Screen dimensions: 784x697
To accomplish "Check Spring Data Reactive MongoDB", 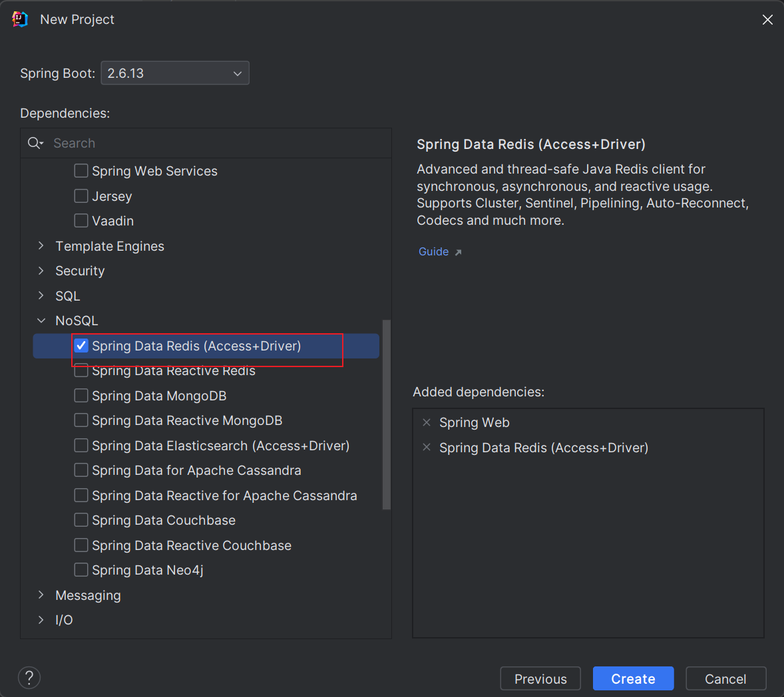I will point(81,421).
